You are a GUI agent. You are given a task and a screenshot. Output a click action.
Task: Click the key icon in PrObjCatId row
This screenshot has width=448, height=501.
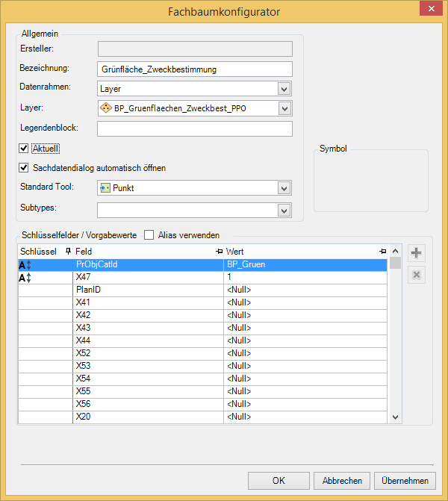click(x=25, y=264)
